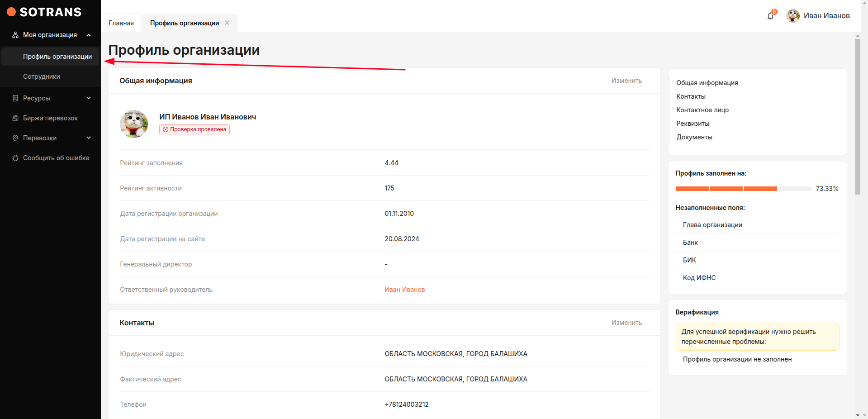Click the bug icon for Сообщить об ошибке
Image resolution: width=868 pixels, height=419 pixels.
coord(15,158)
